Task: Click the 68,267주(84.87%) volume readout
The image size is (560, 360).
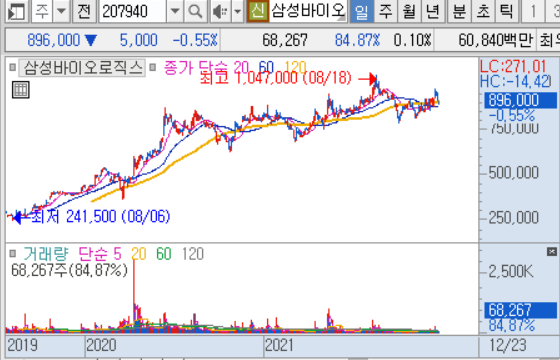Action: point(70,270)
